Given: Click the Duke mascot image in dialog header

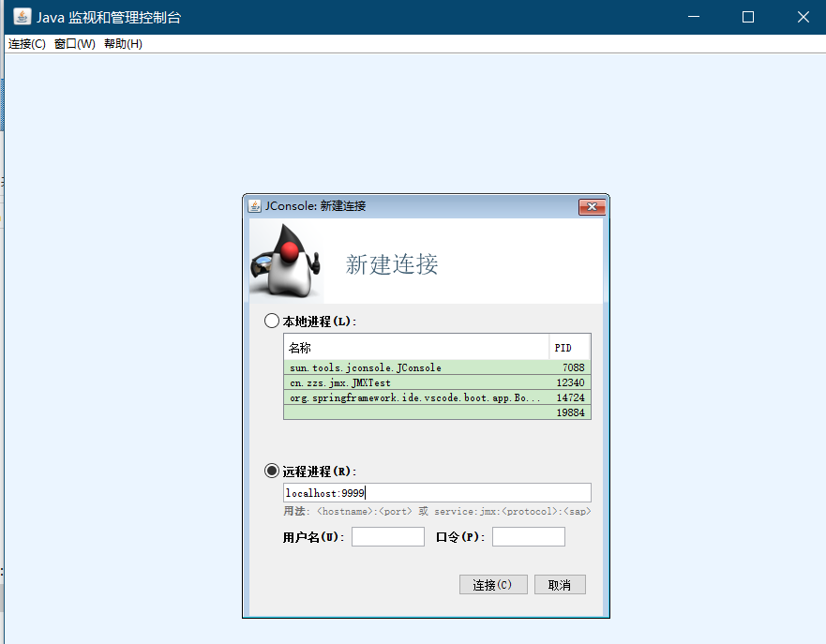Looking at the screenshot, I should [x=284, y=261].
